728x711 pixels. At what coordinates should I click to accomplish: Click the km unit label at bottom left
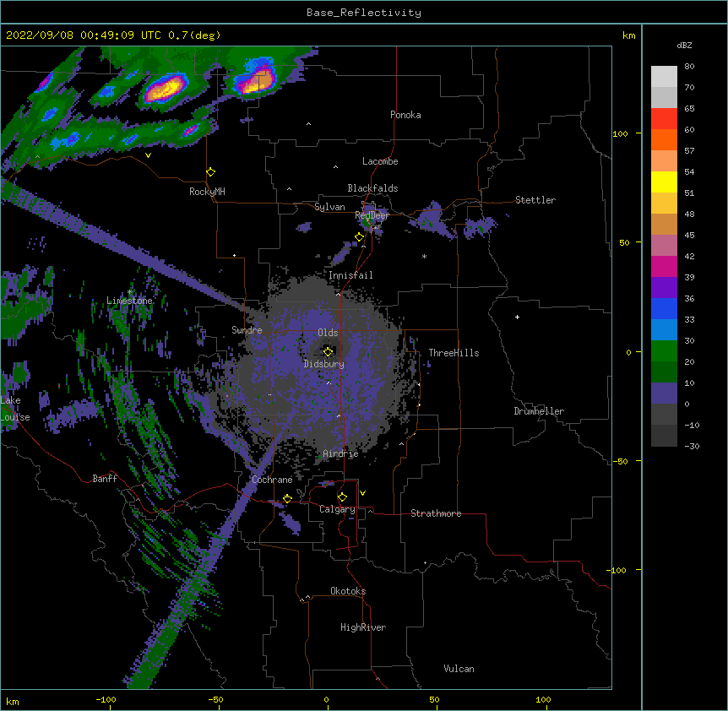pyautogui.click(x=12, y=701)
